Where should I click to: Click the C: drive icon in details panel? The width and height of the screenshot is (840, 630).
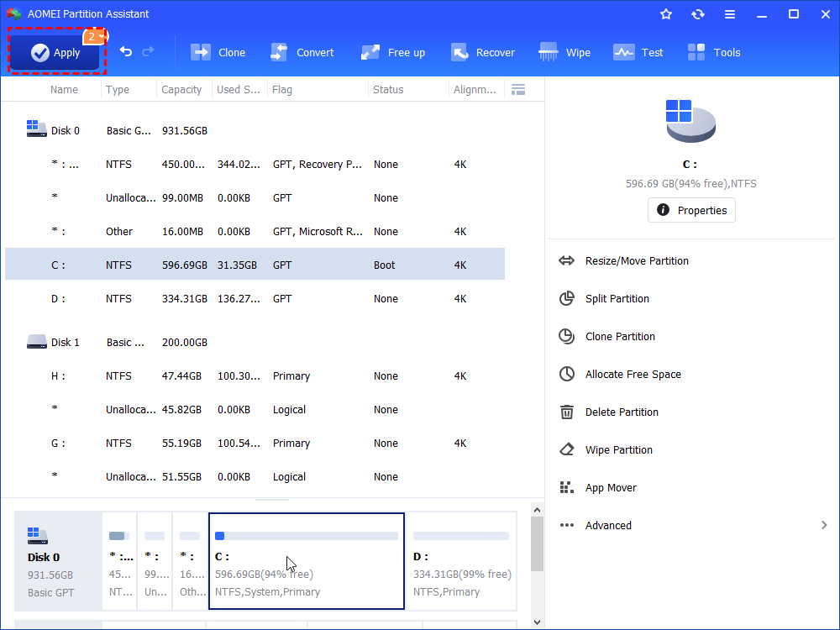[690, 120]
